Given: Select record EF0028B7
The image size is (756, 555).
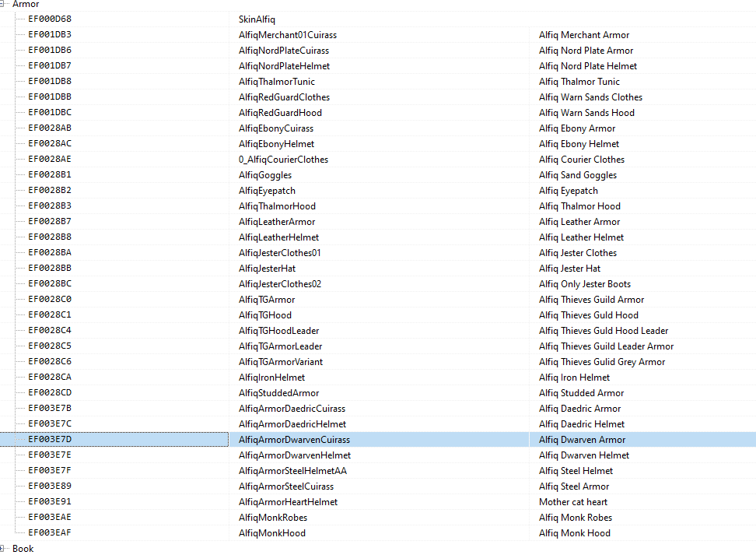Looking at the screenshot, I should 50,221.
